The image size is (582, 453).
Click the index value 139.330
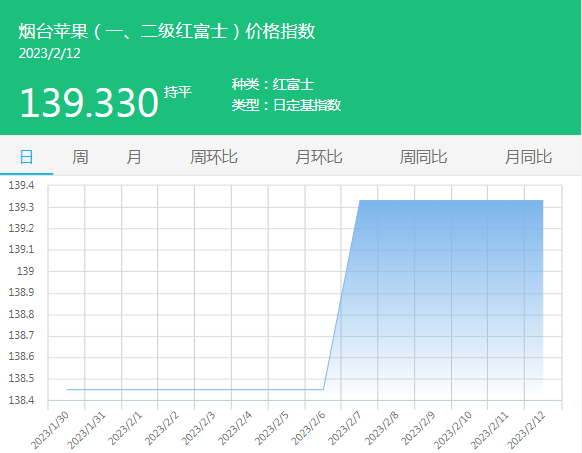(89, 102)
